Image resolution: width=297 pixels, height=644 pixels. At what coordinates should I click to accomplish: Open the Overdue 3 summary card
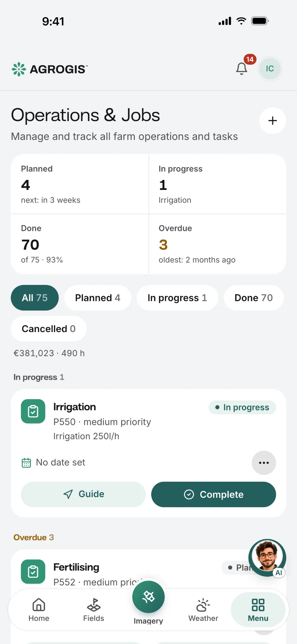pos(217,244)
